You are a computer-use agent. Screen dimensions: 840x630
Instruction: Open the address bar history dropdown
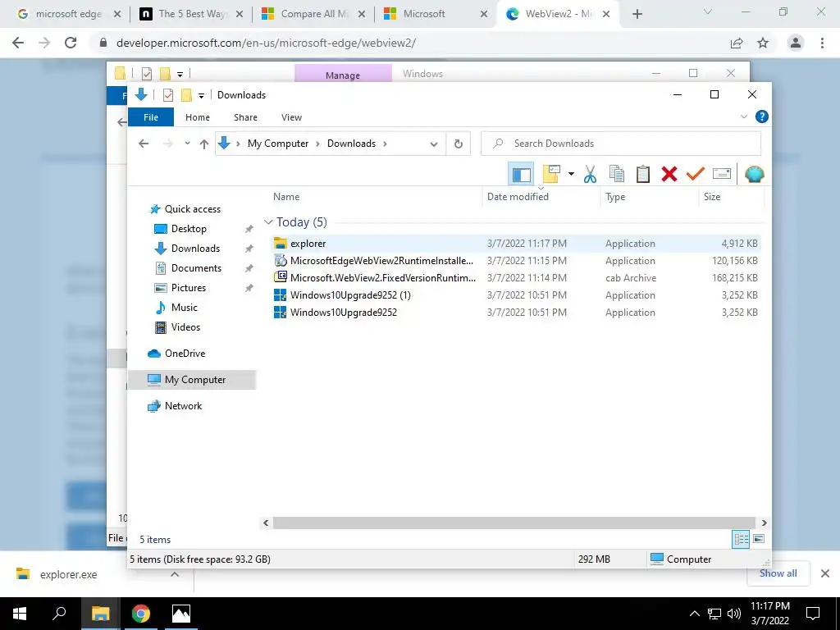[434, 144]
